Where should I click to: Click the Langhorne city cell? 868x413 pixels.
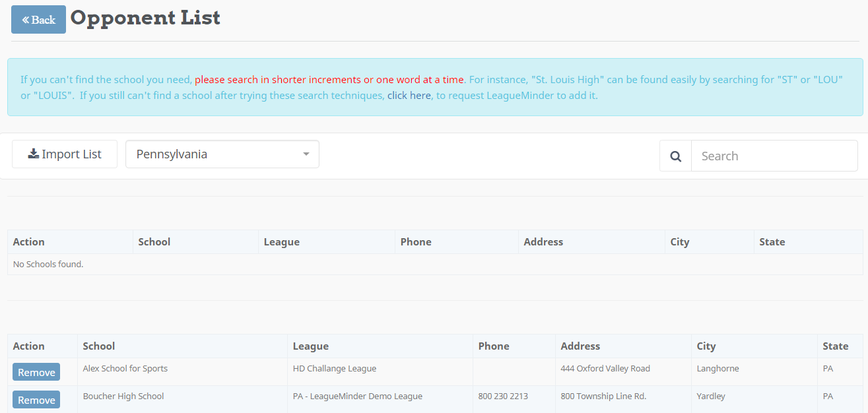coord(718,369)
